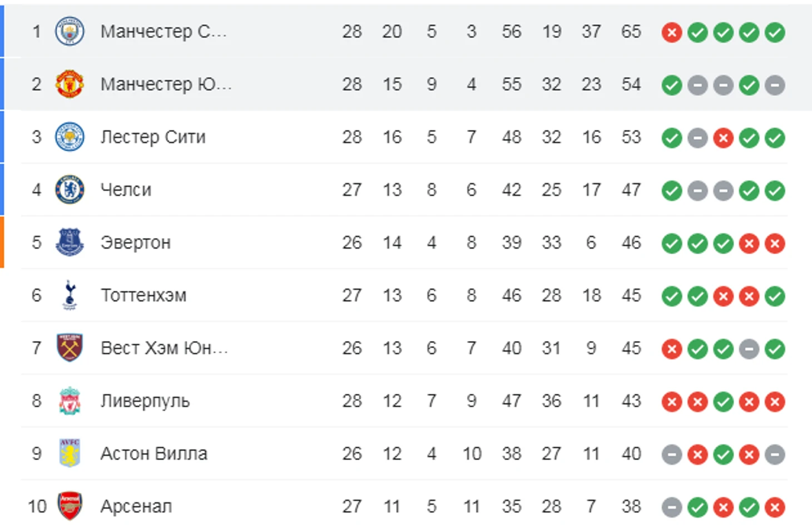
Task: Click the Арсенал team name
Action: pyautogui.click(x=136, y=506)
